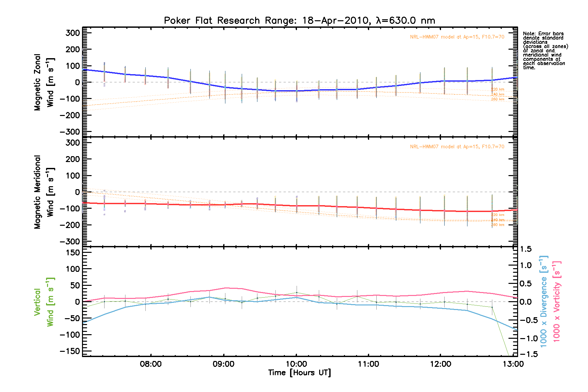This screenshot has width=588, height=392.
Task: Click the 08:00 time tick label
Action: coord(151,364)
